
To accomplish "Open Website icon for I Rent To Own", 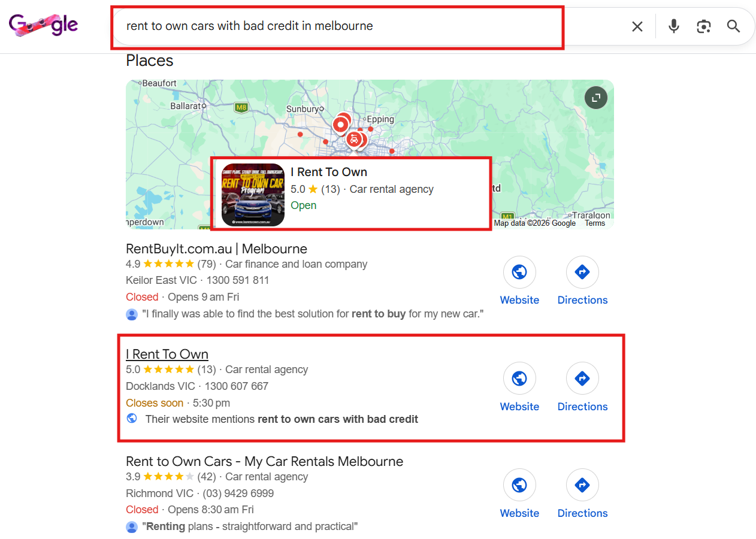I will tap(519, 379).
